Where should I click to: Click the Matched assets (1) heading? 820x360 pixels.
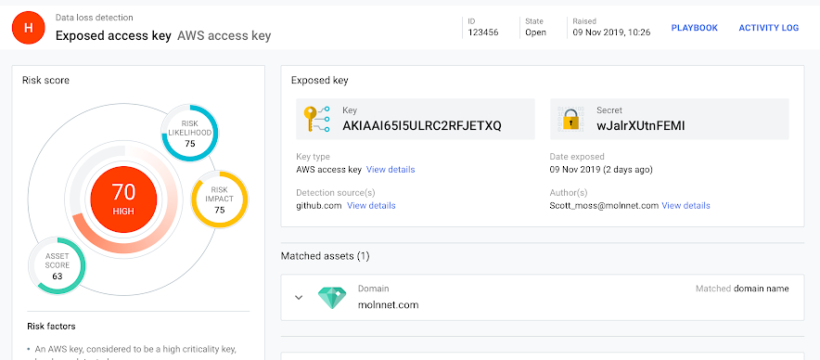[x=325, y=256]
